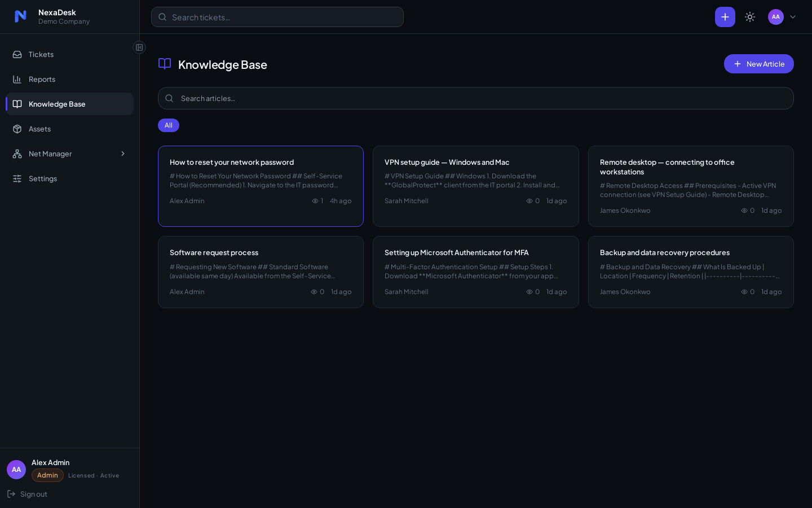Image resolution: width=812 pixels, height=508 pixels.
Task: Click 'Alex Admin' name in sidebar footer
Action: pyautogui.click(x=51, y=462)
